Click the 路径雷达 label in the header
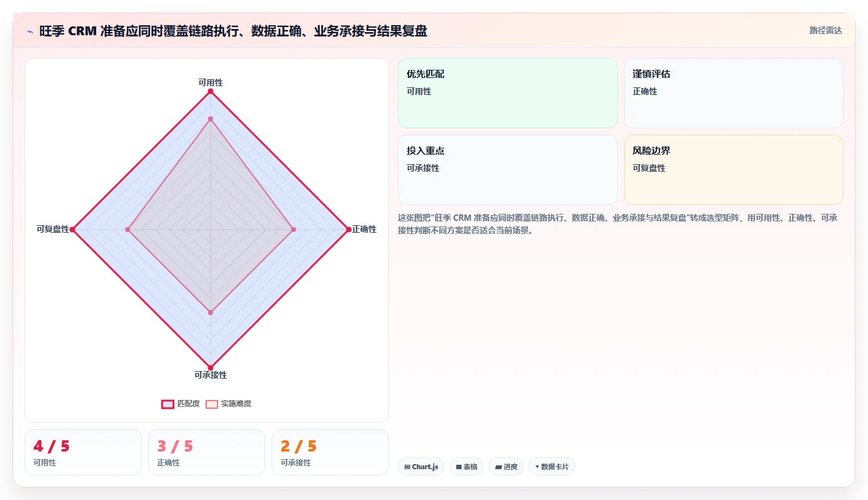This screenshot has width=868, height=500. click(x=826, y=30)
